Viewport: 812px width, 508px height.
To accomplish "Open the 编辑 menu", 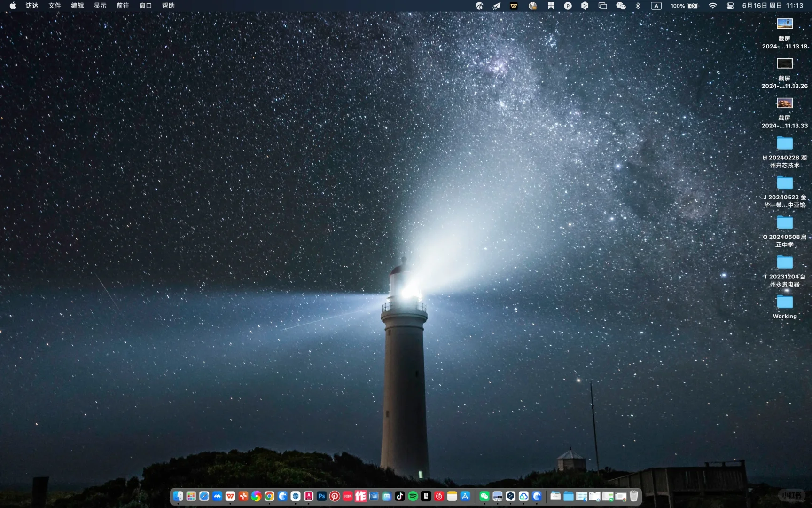I will point(78,6).
